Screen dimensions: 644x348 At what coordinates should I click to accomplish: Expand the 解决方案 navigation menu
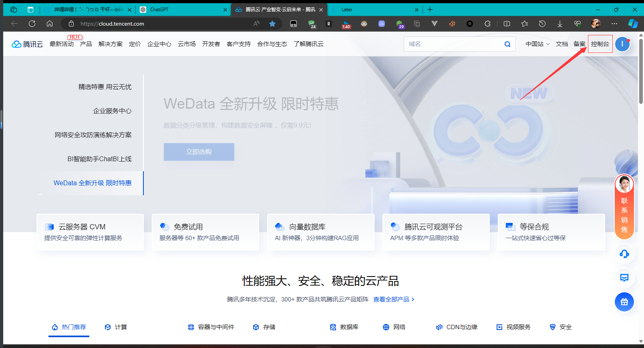(x=110, y=44)
